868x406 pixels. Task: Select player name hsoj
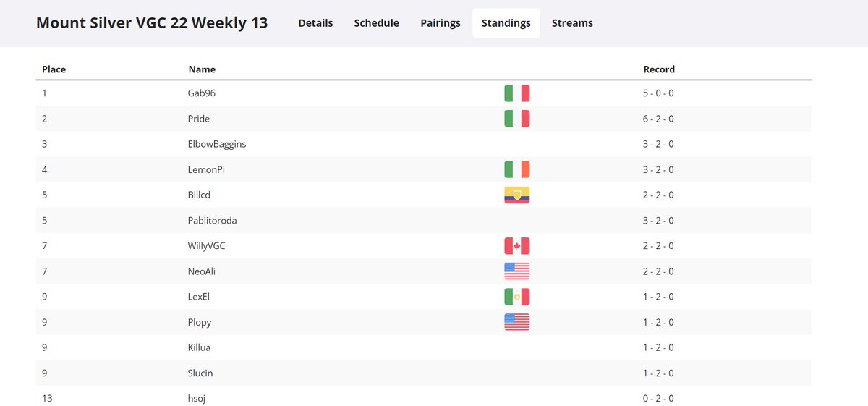point(198,398)
